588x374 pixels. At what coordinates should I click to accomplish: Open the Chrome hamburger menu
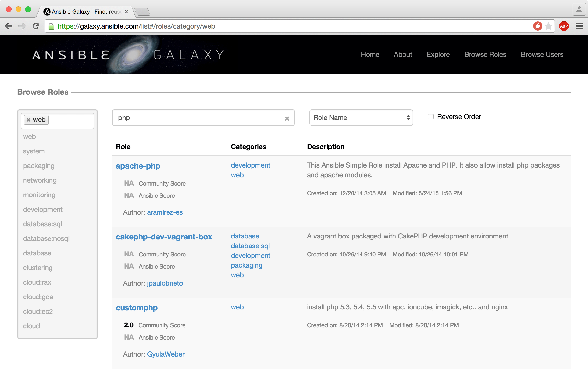[579, 26]
